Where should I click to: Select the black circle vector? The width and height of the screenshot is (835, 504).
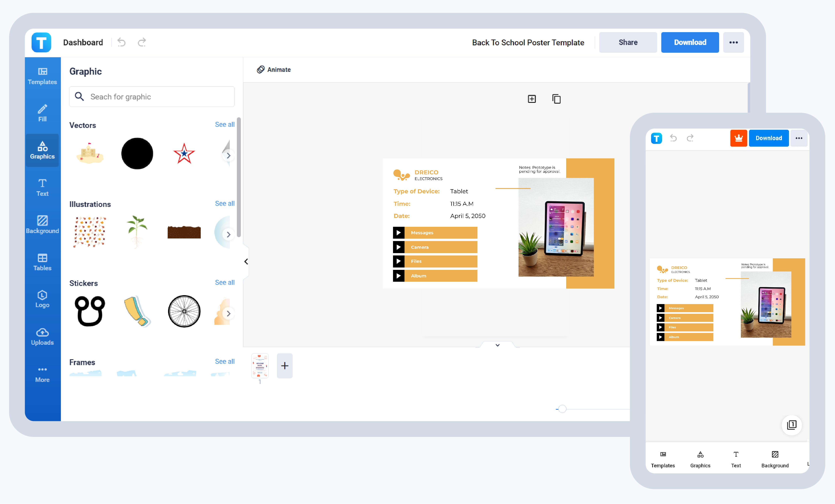(137, 153)
